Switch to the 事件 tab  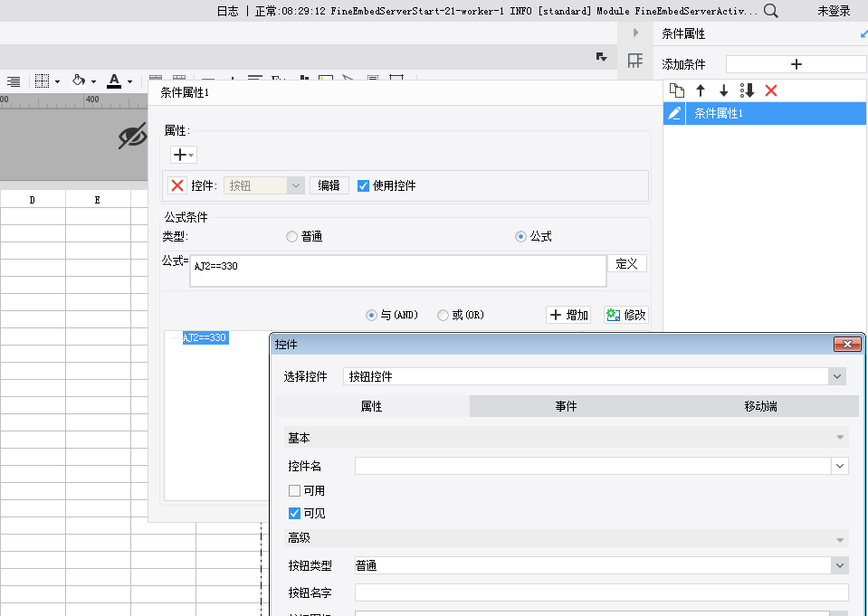[566, 406]
